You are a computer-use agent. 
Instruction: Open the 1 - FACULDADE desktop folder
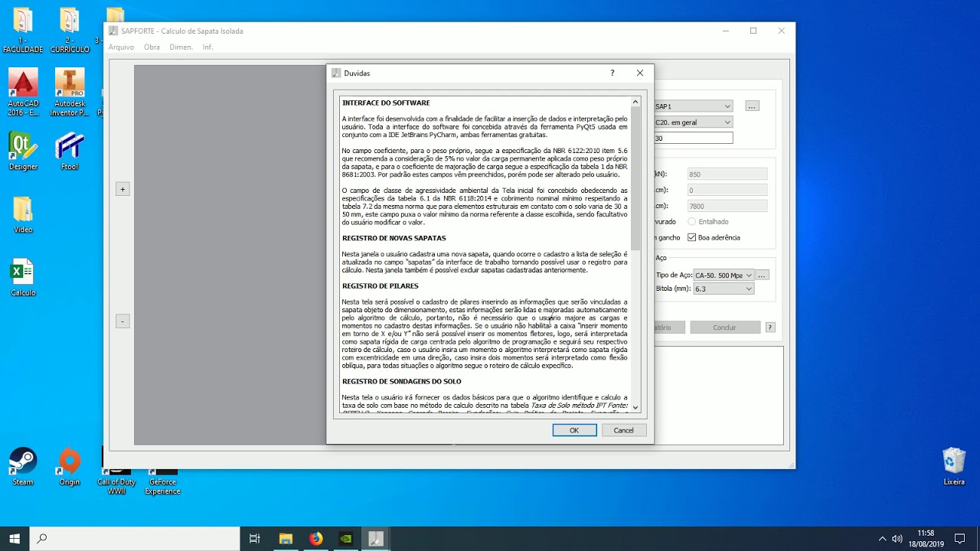(x=23, y=31)
